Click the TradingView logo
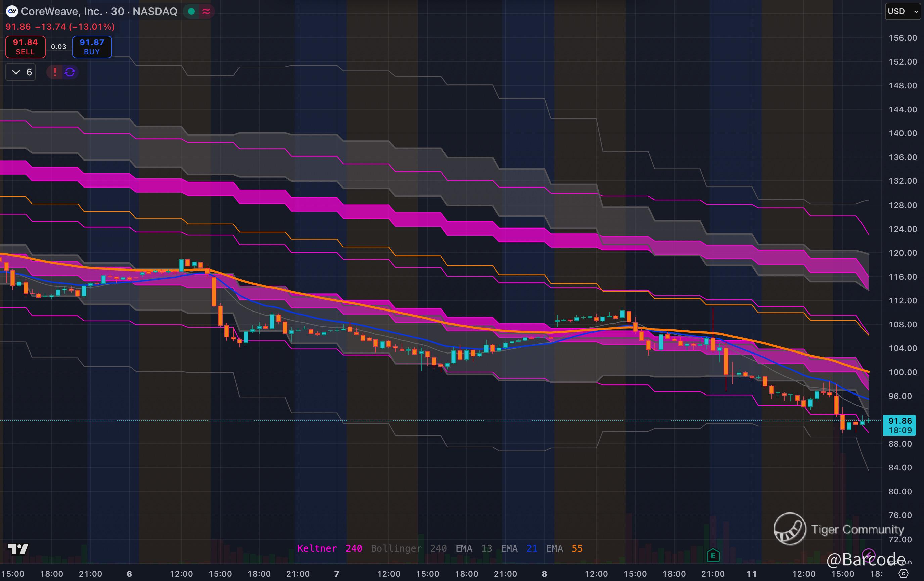Screen dimensions: 924x581 pos(18,549)
